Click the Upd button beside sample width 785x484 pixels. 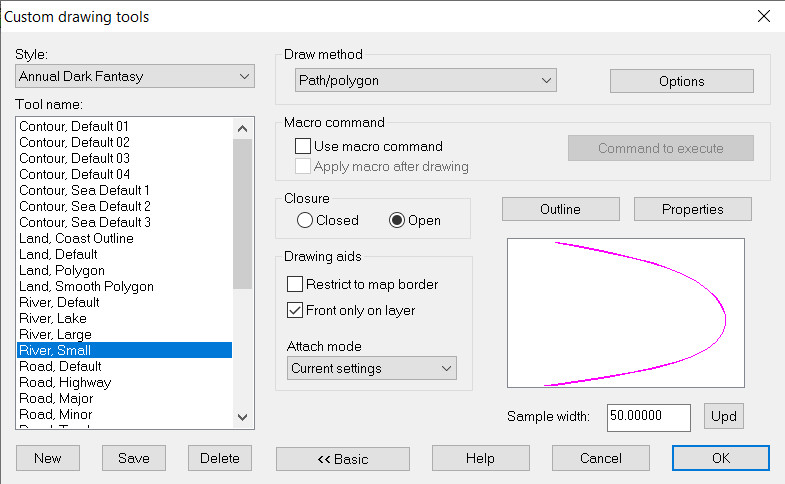tap(723, 416)
